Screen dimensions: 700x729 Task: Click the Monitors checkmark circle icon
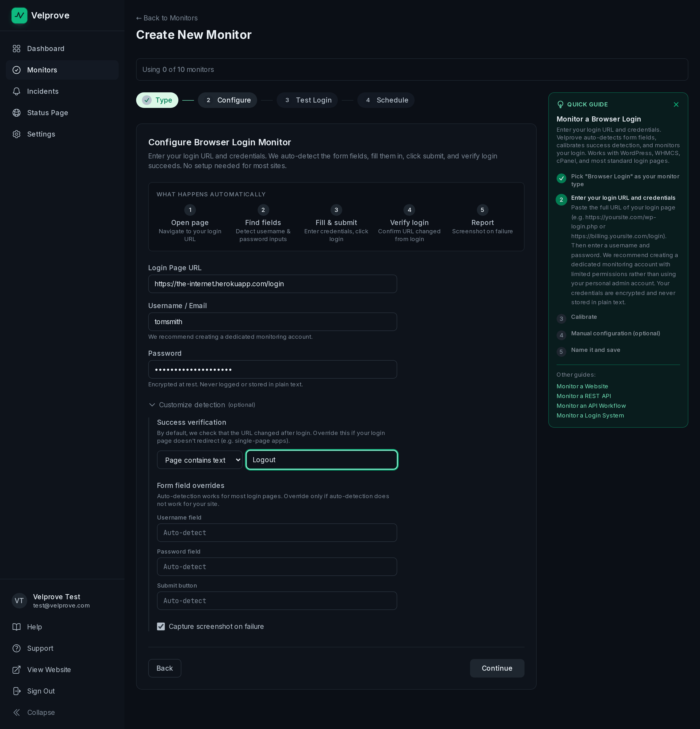(x=16, y=70)
